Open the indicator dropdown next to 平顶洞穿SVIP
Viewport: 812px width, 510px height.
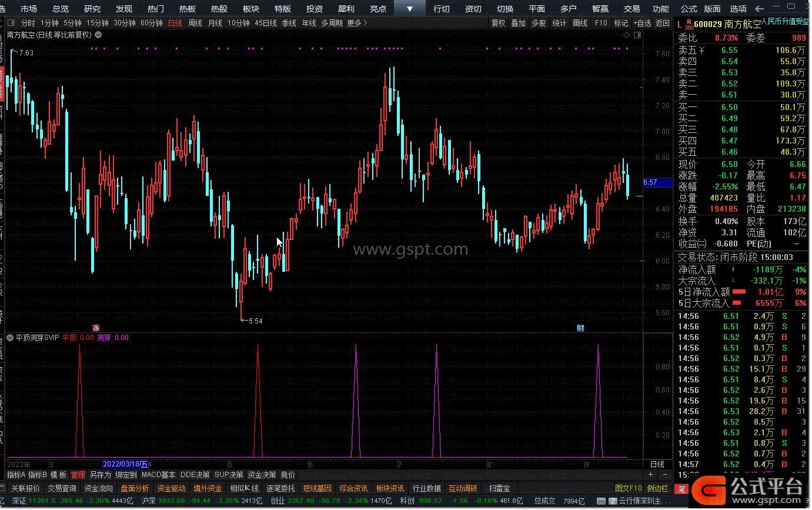click(x=10, y=338)
